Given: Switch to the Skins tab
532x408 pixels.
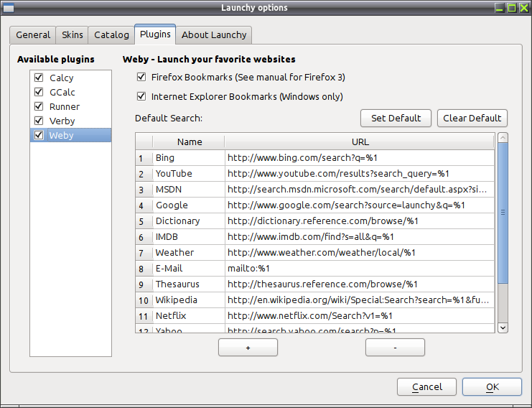Looking at the screenshot, I should coord(73,35).
